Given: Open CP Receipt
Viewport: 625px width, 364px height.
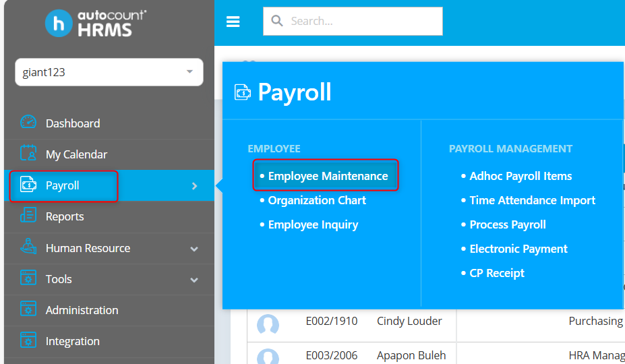Looking at the screenshot, I should tap(497, 273).
